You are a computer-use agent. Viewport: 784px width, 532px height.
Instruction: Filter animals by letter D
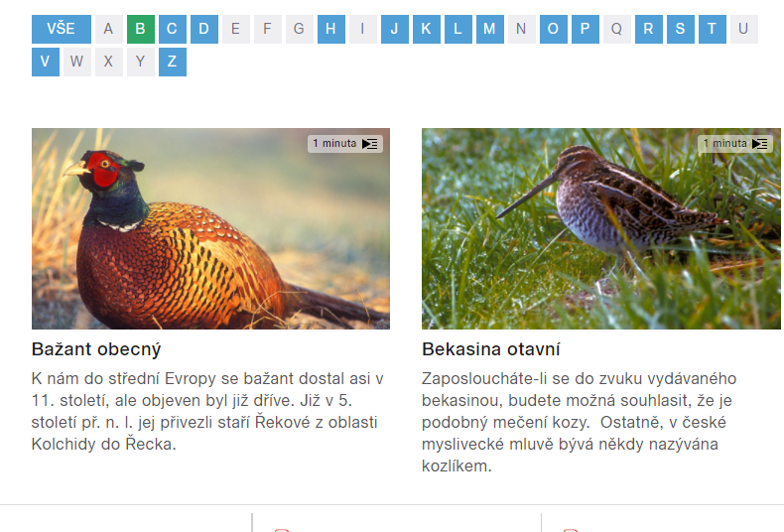(204, 29)
